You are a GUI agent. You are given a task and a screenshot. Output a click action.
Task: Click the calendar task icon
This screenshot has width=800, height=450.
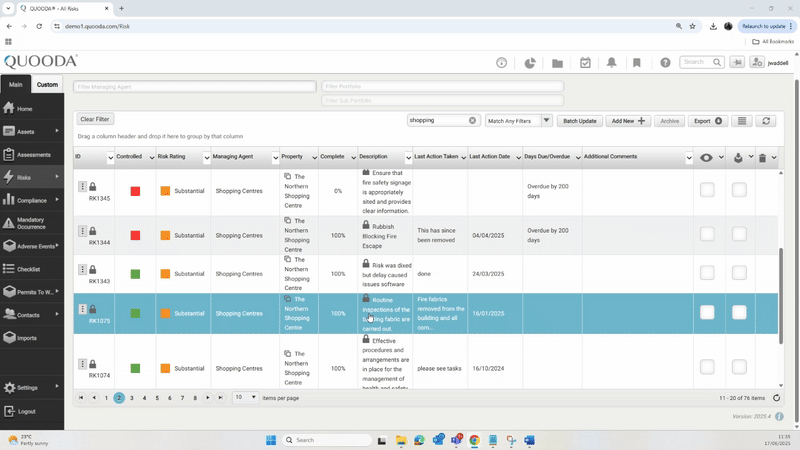[585, 63]
